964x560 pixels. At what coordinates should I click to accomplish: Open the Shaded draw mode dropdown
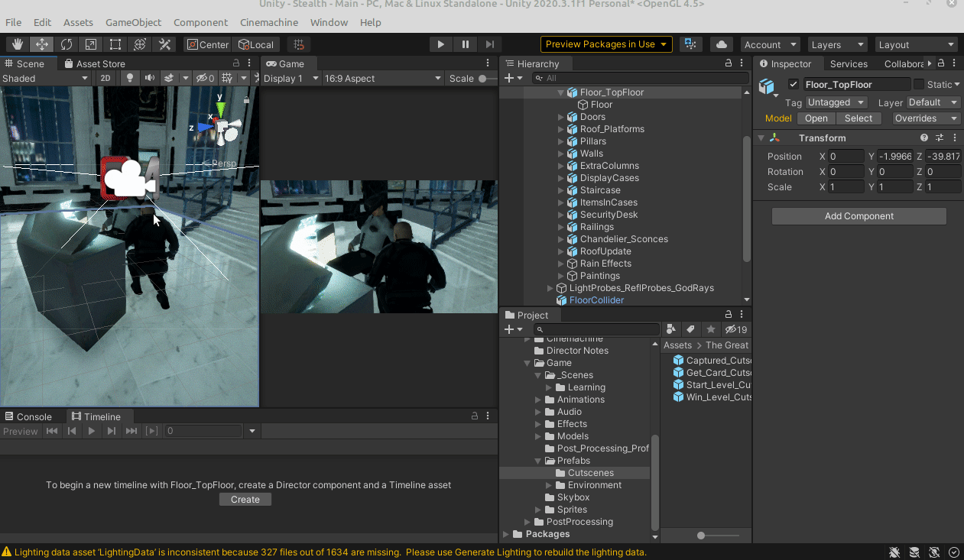(x=46, y=78)
